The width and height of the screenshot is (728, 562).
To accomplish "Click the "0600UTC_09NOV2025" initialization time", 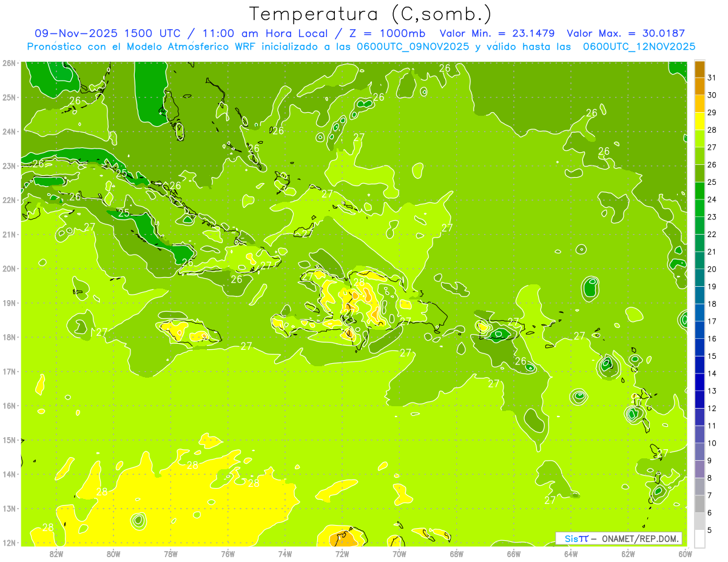I will [x=411, y=47].
